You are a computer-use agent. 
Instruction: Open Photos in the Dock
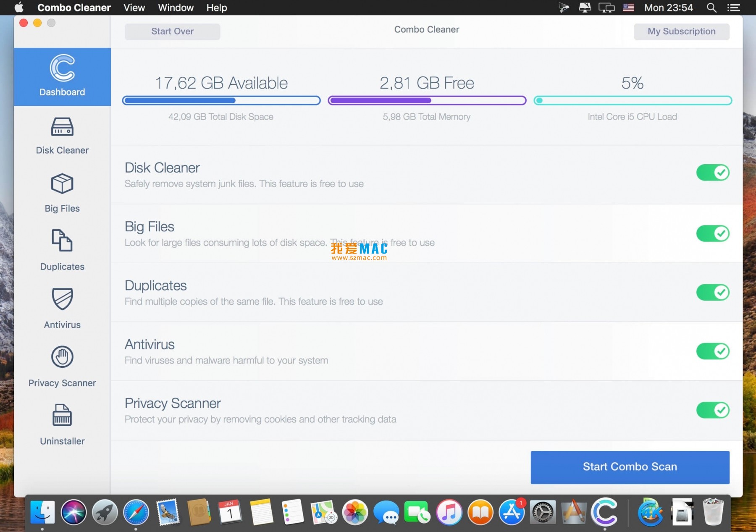tap(355, 512)
